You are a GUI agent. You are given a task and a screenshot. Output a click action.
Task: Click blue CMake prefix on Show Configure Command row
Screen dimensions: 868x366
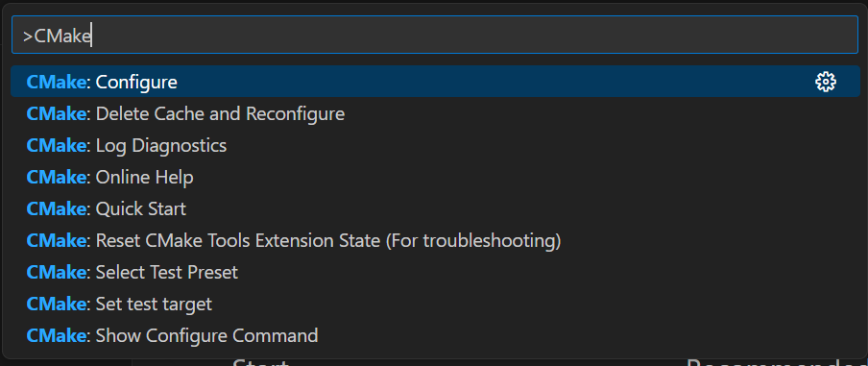[57, 335]
